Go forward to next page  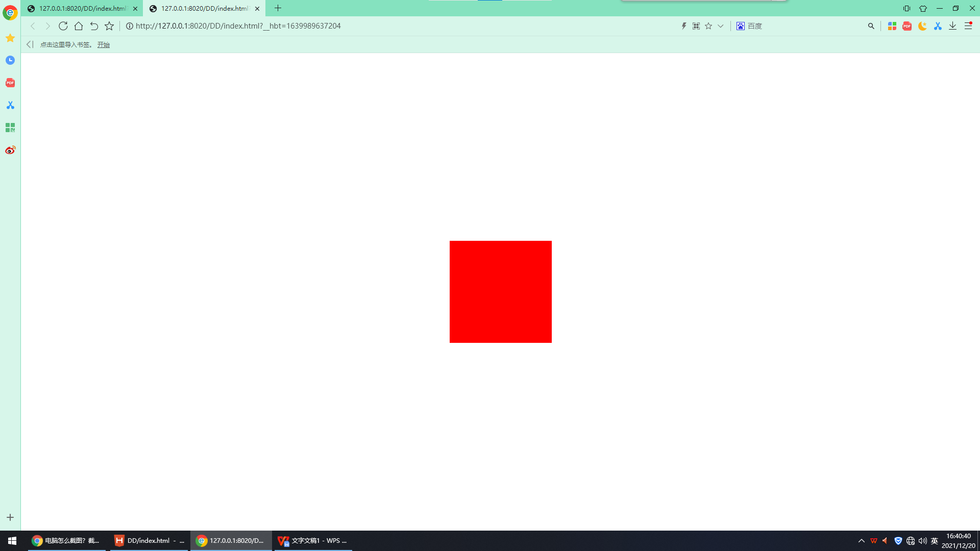point(47,26)
